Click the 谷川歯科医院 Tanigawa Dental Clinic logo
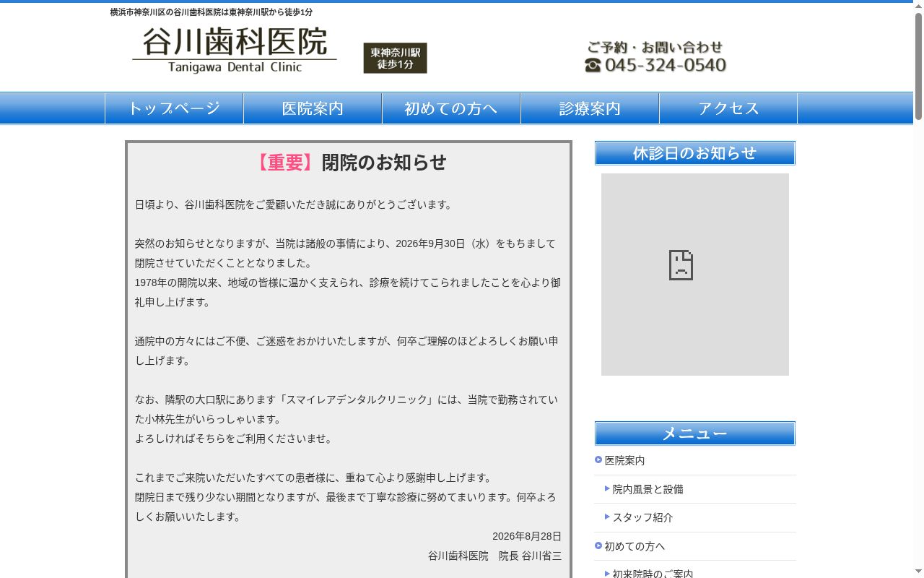The image size is (924, 578). point(235,51)
